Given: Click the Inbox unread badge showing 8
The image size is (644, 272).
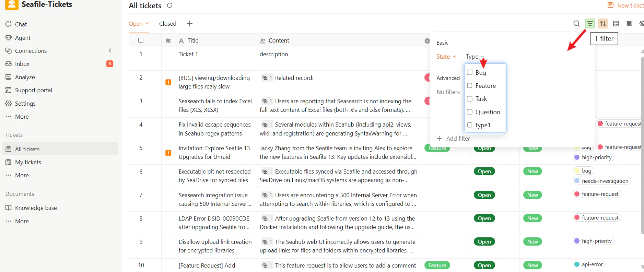Looking at the screenshot, I should 110,64.
